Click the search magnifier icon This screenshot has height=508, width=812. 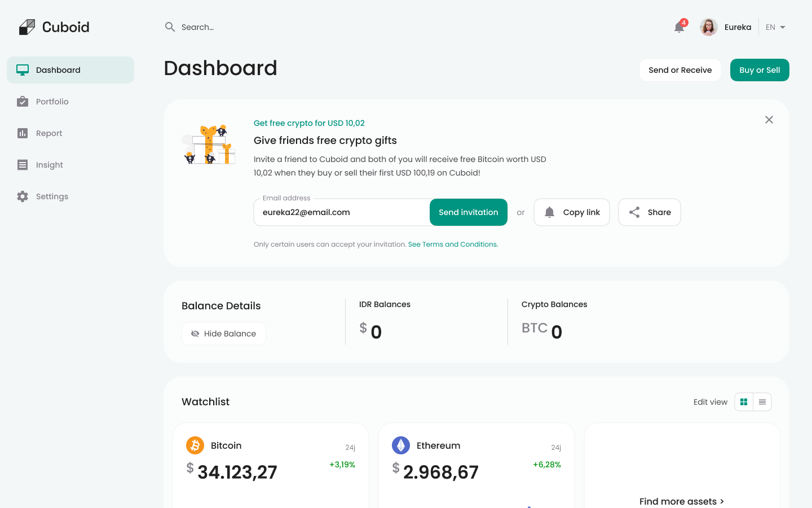[x=170, y=27]
